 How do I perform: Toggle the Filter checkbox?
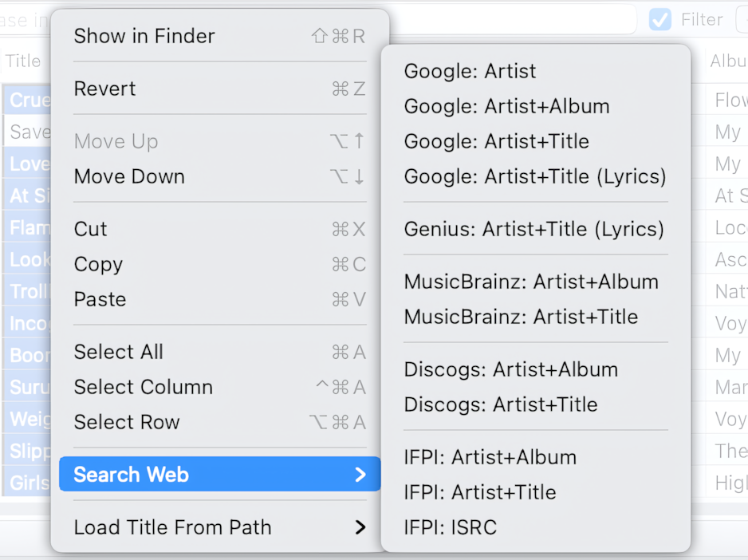point(660,20)
